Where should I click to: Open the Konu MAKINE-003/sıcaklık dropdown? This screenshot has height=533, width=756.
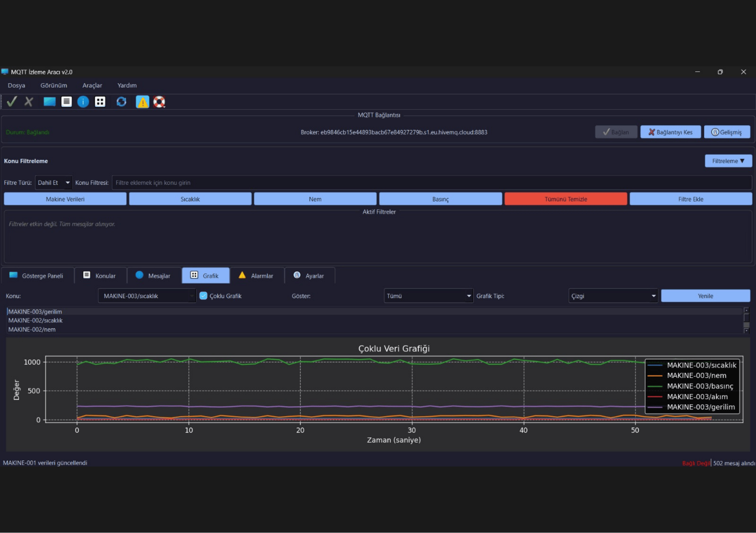coord(147,296)
